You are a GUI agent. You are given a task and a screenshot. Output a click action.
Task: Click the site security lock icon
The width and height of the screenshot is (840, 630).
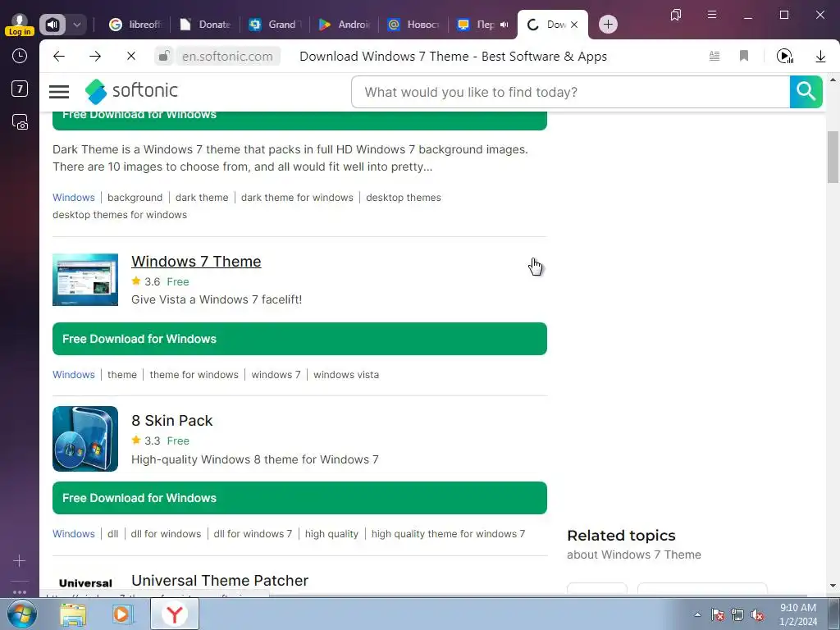tap(164, 56)
